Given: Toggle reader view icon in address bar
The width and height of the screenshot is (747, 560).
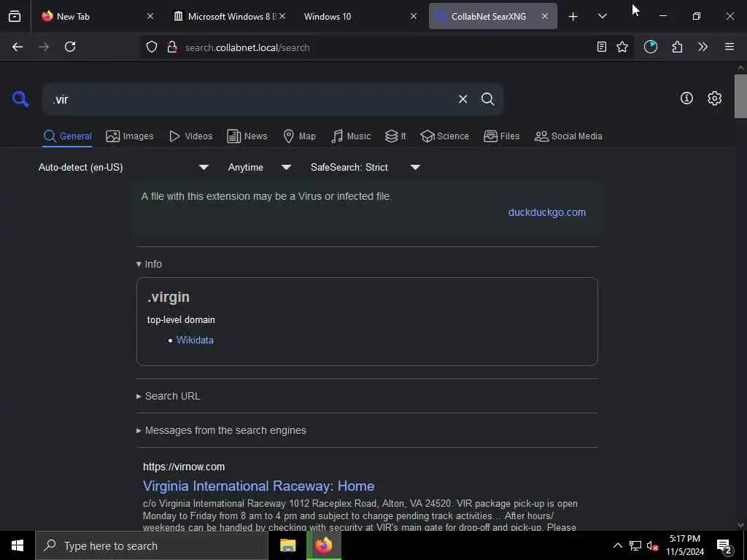Looking at the screenshot, I should (x=602, y=47).
